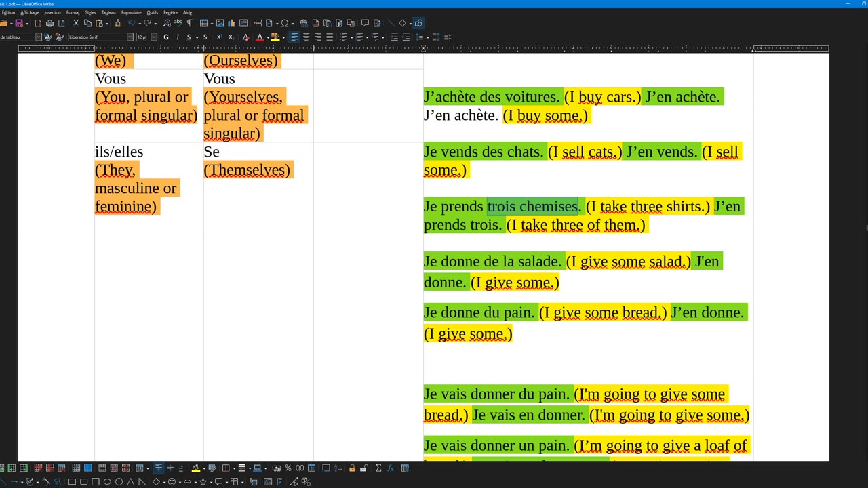This screenshot has height=488, width=868.
Task: Expand the Undo history dropdown arrow
Action: pos(139,23)
